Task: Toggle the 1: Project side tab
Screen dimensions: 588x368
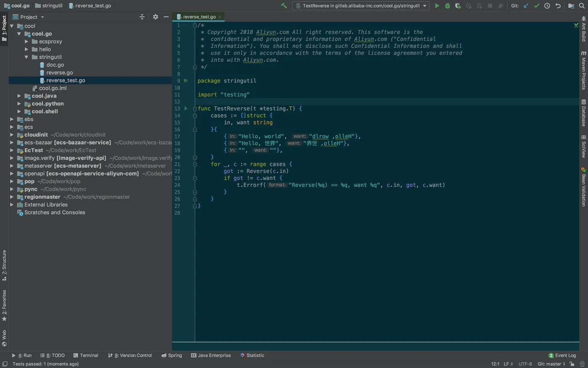Action: point(4,28)
